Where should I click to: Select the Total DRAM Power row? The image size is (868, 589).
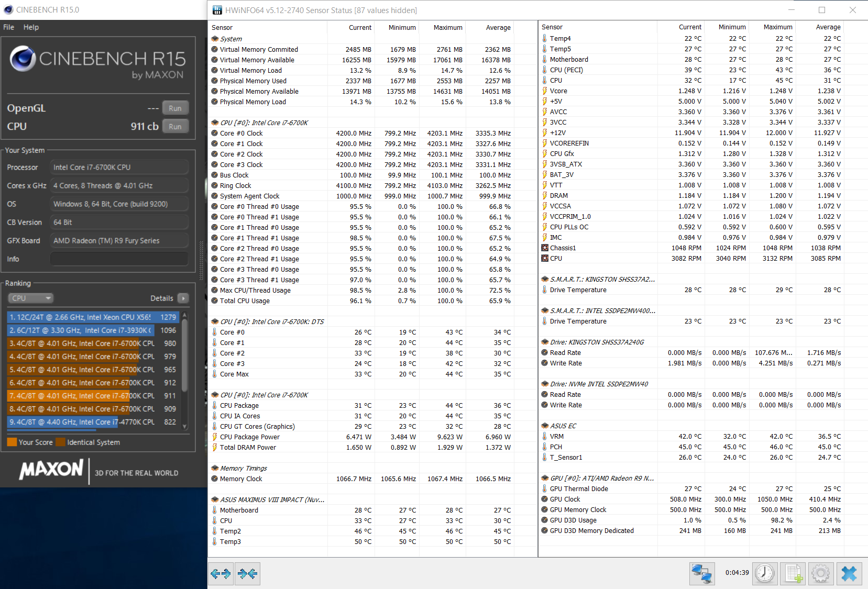pyautogui.click(x=361, y=448)
